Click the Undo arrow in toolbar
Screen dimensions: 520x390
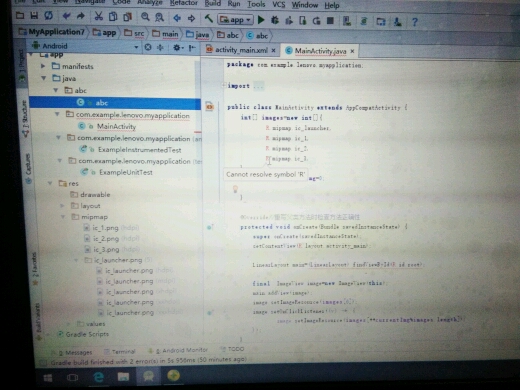click(x=66, y=16)
